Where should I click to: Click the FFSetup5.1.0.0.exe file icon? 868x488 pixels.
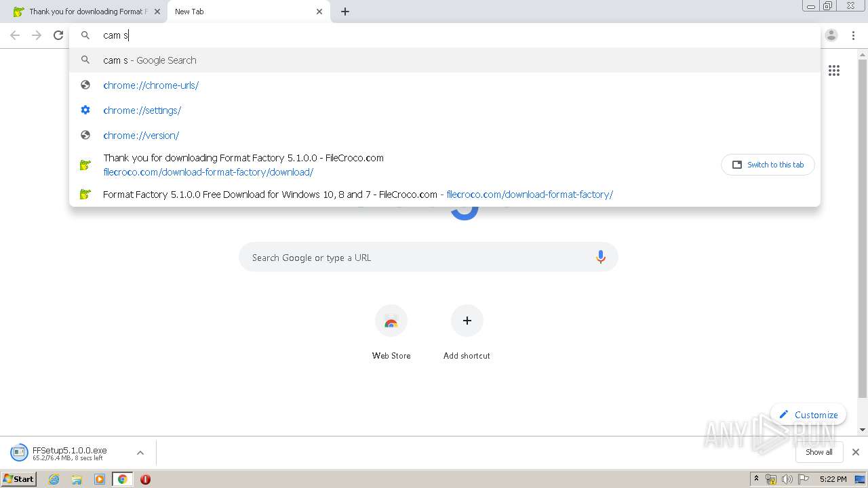click(x=19, y=453)
